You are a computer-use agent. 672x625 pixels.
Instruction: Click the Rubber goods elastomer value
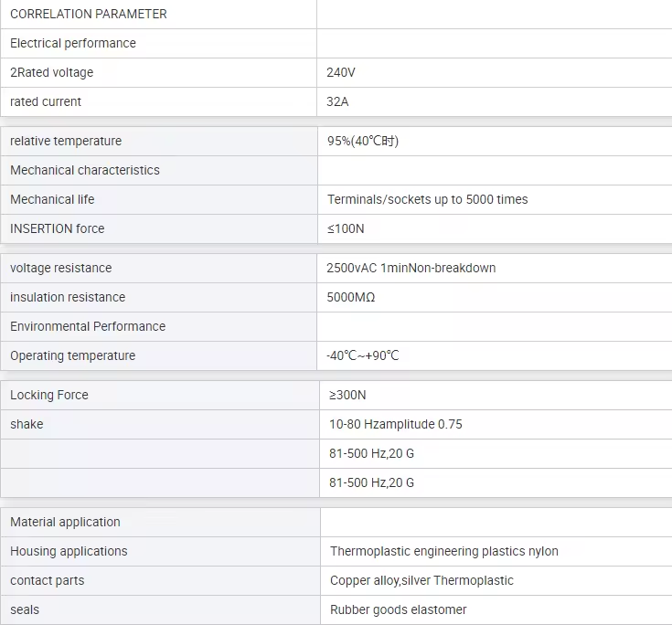(x=399, y=610)
